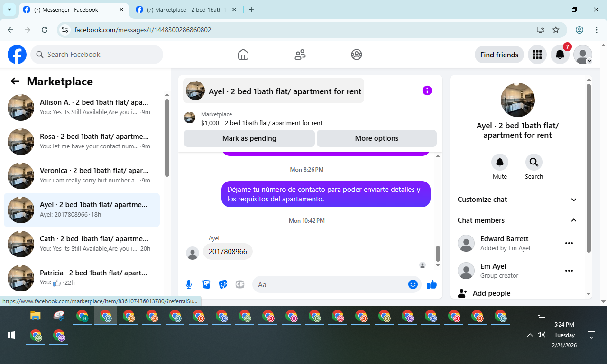The height and width of the screenshot is (364, 607).
Task: Choose a GIF icon
Action: click(240, 284)
